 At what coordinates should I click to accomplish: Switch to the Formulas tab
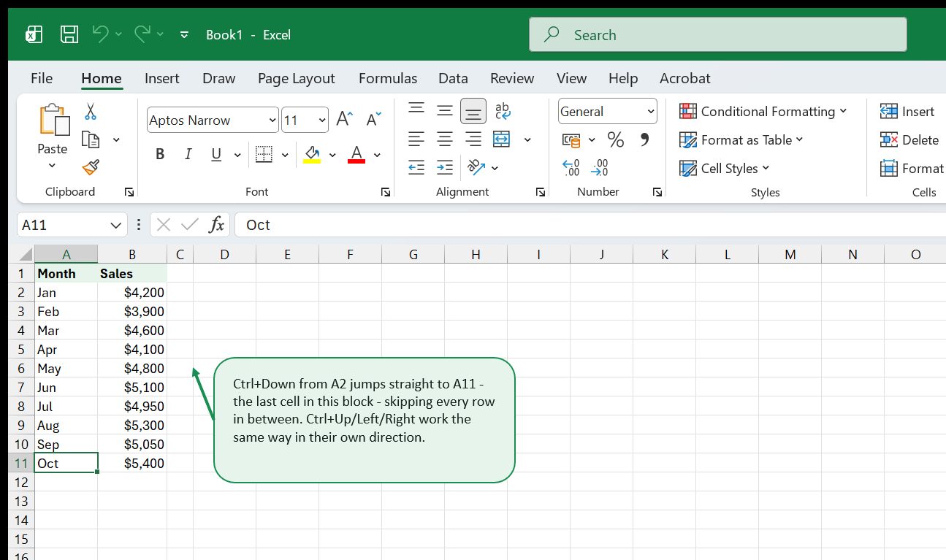388,78
